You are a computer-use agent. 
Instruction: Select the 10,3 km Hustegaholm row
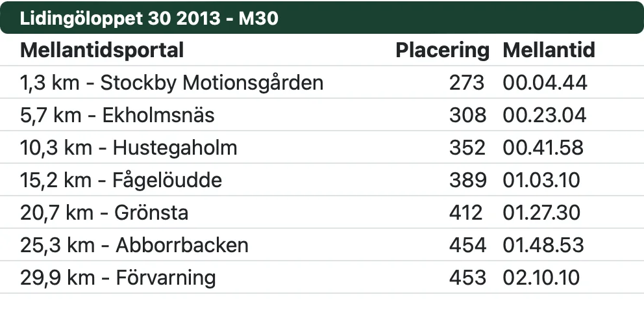(322, 147)
